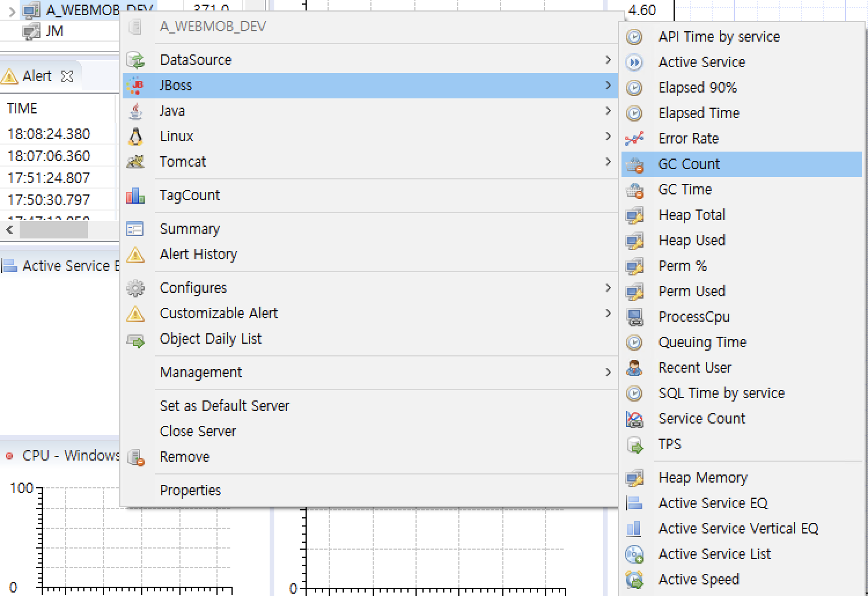Click the ProcessCpu monitor icon
Viewport: 868px width, 596px height.
[x=635, y=317]
